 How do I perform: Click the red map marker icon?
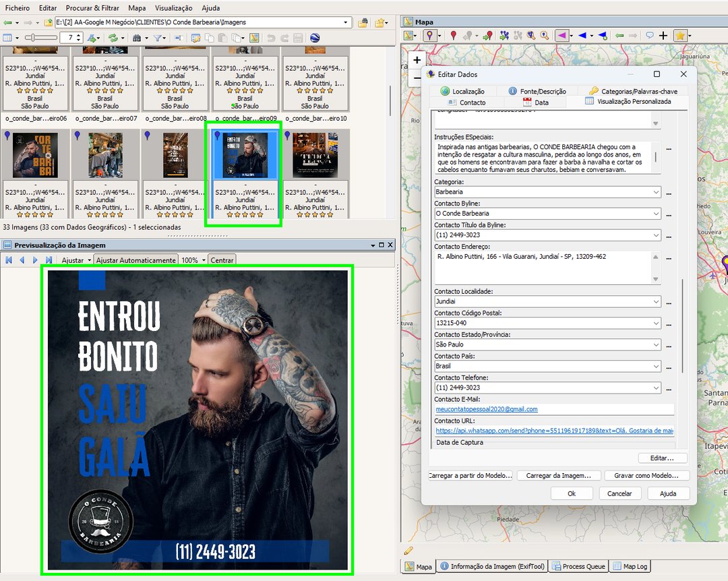(x=453, y=36)
